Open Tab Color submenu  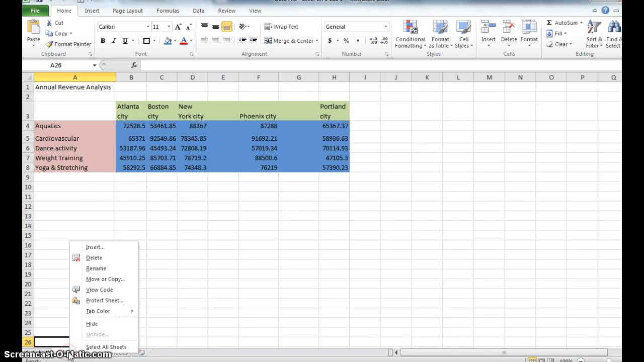[104, 311]
